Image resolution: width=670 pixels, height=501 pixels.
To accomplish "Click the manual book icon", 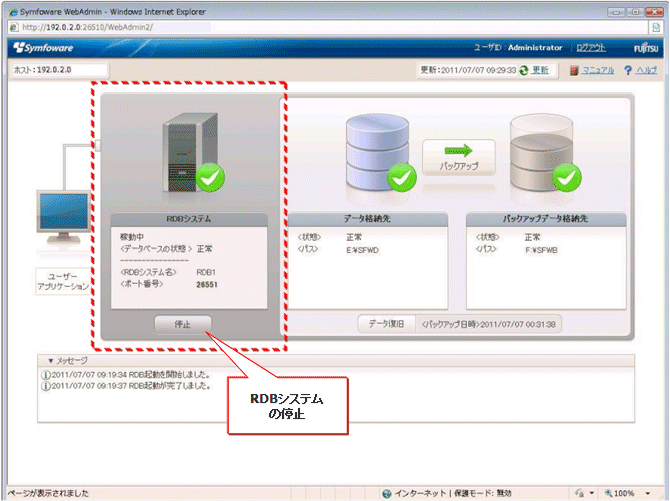I will pyautogui.click(x=574, y=71).
